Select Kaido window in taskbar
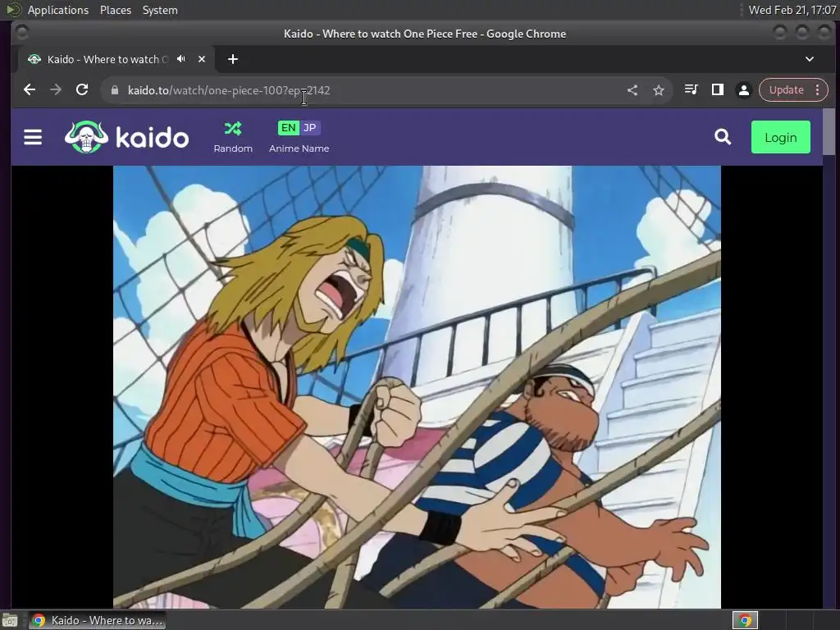840x630 pixels. pyautogui.click(x=97, y=620)
